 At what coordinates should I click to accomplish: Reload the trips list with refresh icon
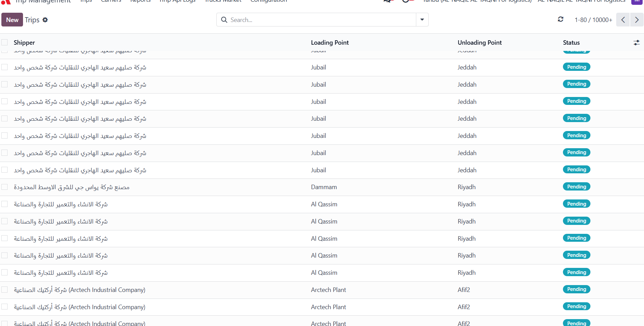[561, 19]
